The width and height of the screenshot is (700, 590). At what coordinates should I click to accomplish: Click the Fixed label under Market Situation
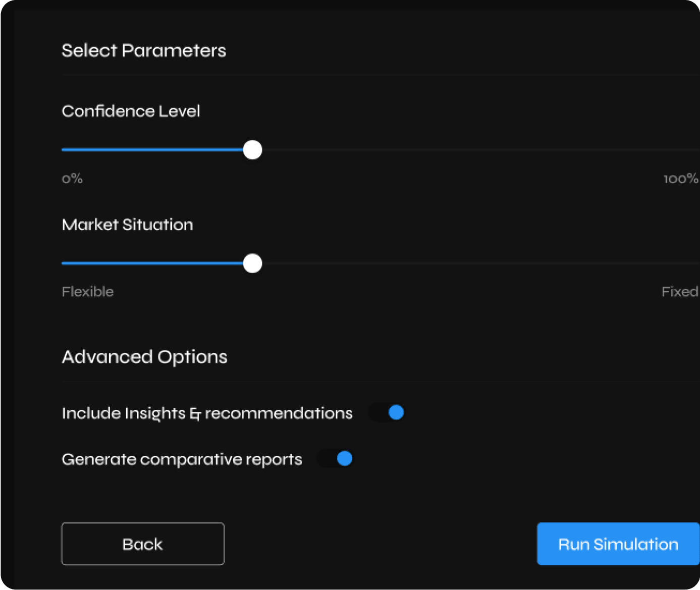[x=679, y=292]
